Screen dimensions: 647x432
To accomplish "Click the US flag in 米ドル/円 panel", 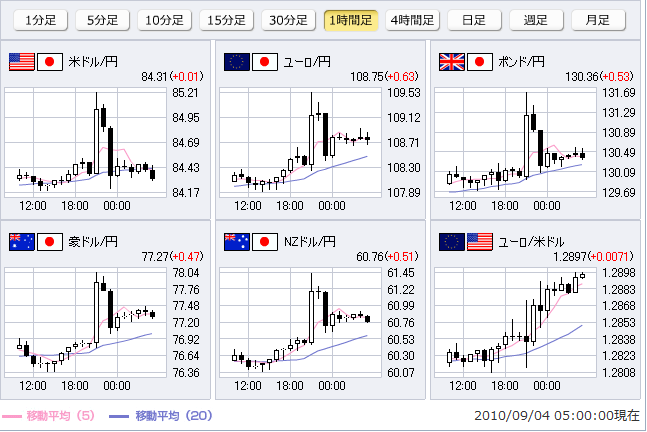I will pos(21,62).
